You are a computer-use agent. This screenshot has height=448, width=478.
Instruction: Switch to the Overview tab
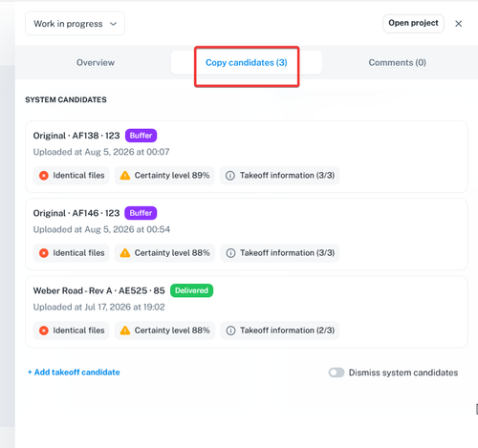tap(96, 62)
